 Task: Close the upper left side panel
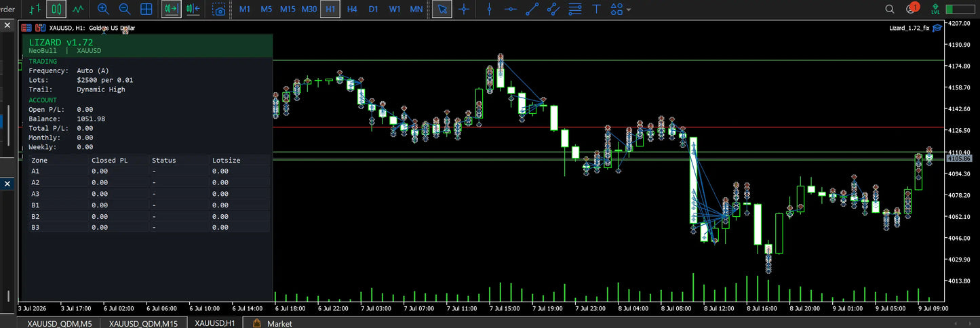[x=7, y=25]
